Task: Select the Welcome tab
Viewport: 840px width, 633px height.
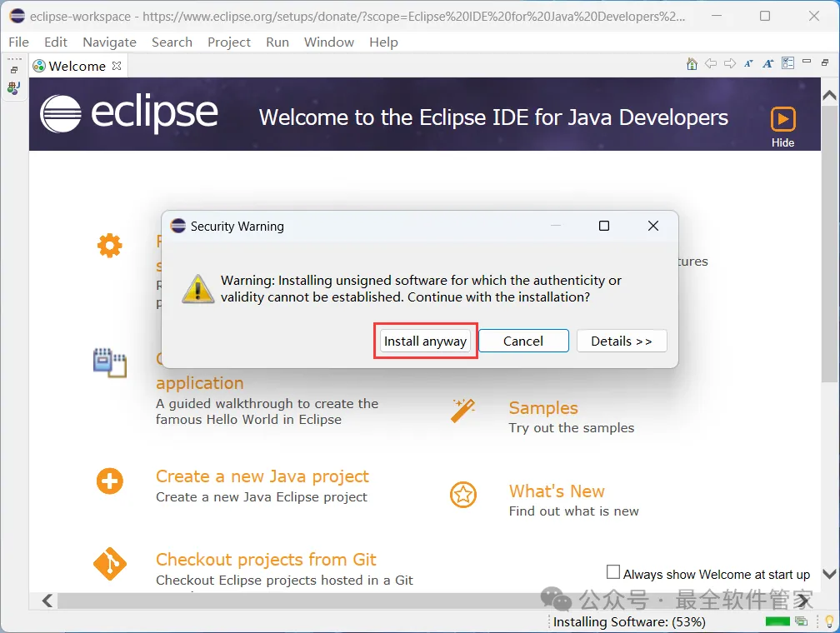Action: (x=77, y=66)
